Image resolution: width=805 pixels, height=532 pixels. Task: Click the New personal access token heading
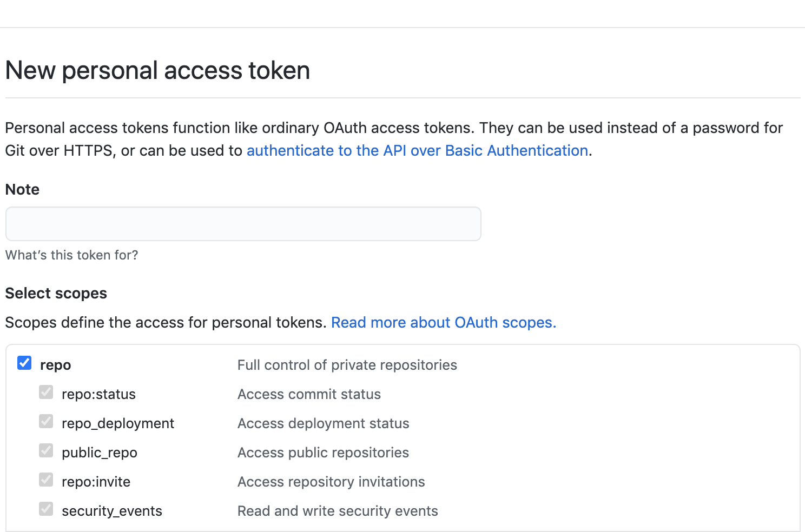point(157,70)
